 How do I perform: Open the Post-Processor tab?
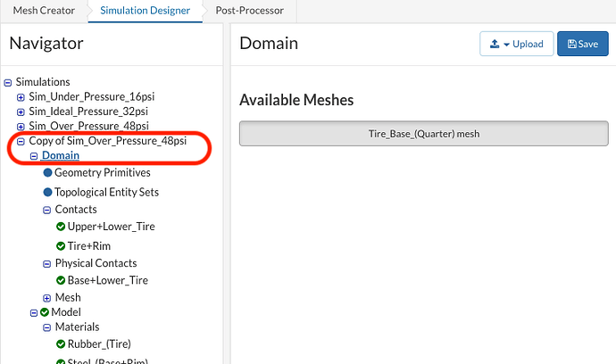251,10
